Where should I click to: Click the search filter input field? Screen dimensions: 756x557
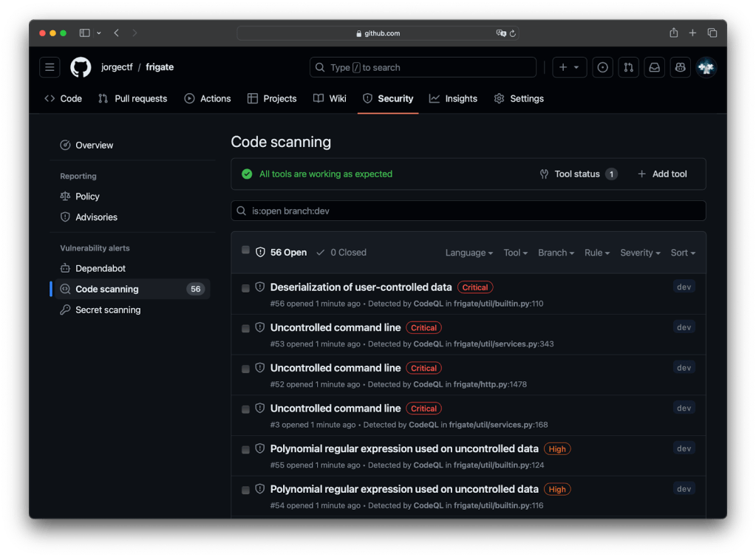point(468,211)
